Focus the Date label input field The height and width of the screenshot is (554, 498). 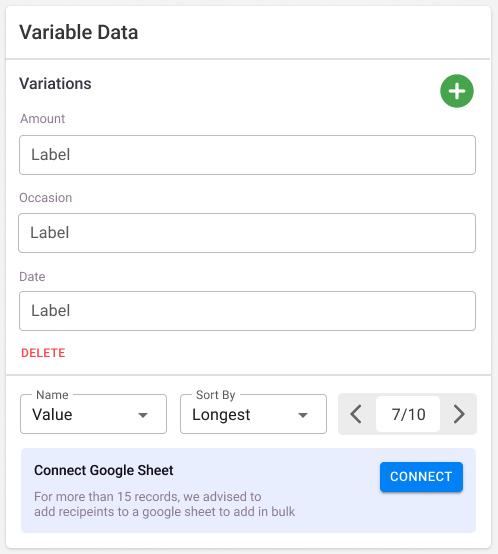(247, 311)
